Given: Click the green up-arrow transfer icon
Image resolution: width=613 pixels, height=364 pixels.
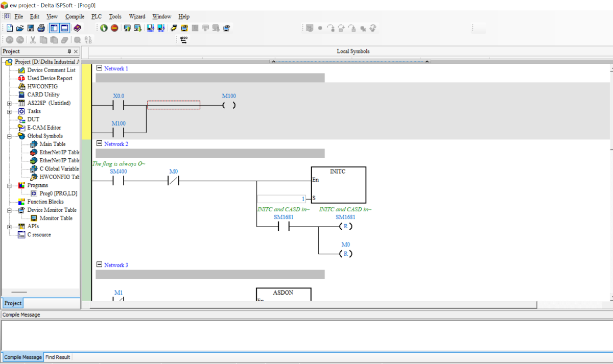Looking at the screenshot, I should coord(127,28).
